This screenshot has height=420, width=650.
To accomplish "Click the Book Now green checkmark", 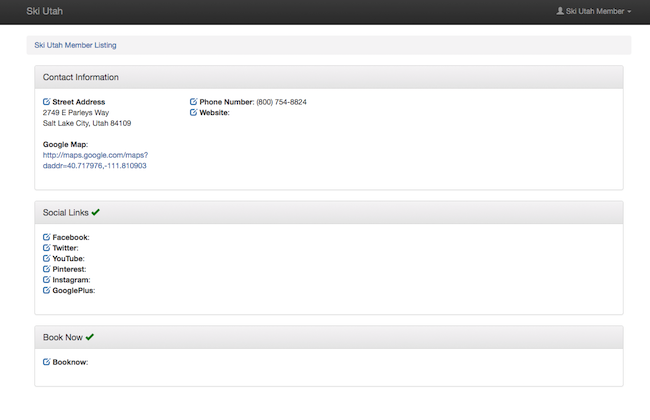I will 90,337.
